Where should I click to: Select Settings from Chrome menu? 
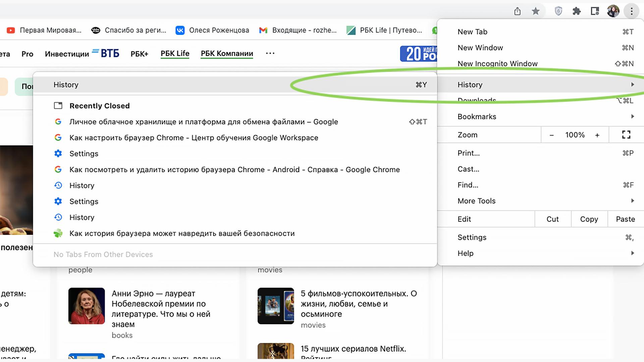click(472, 237)
